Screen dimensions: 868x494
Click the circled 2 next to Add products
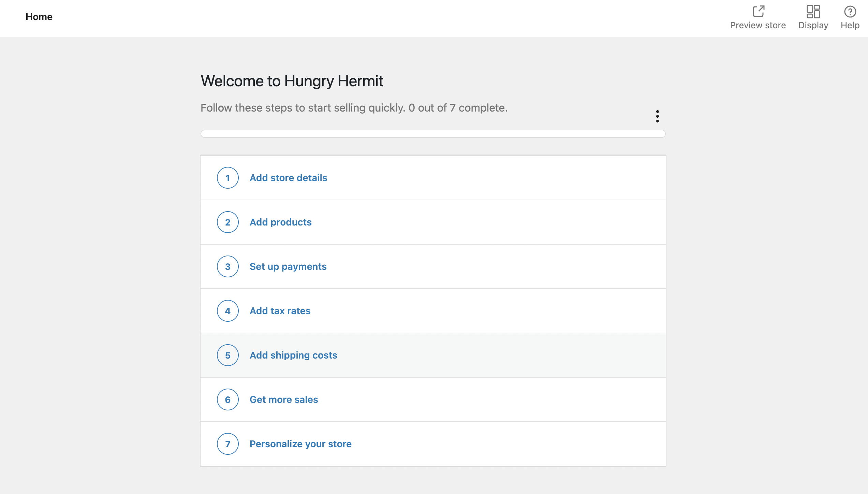[227, 222]
